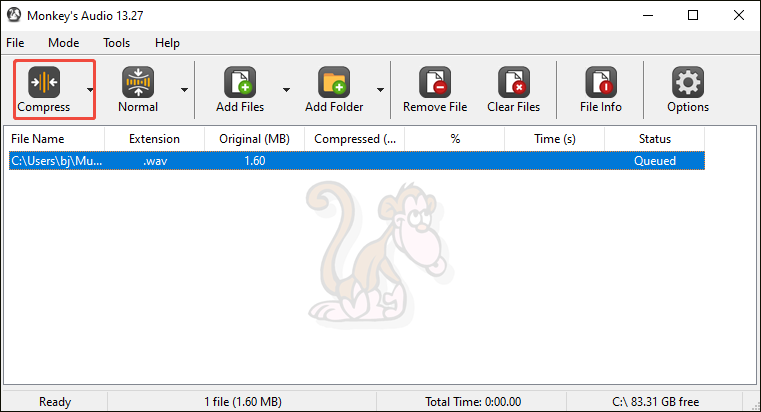Click the Clear Files icon

(513, 82)
